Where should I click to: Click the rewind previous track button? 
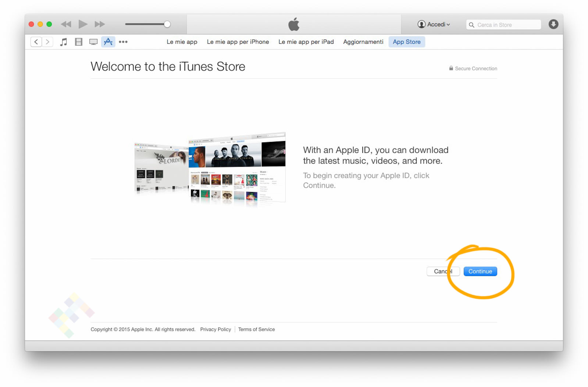tap(66, 24)
